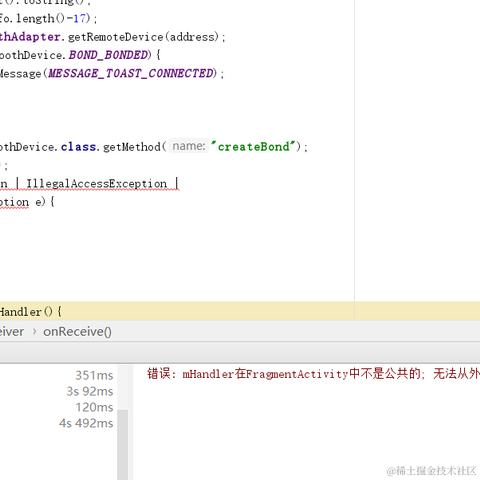Image resolution: width=480 pixels, height=480 pixels.
Task: Place cursor in the "createBond" string
Action: coord(253,147)
